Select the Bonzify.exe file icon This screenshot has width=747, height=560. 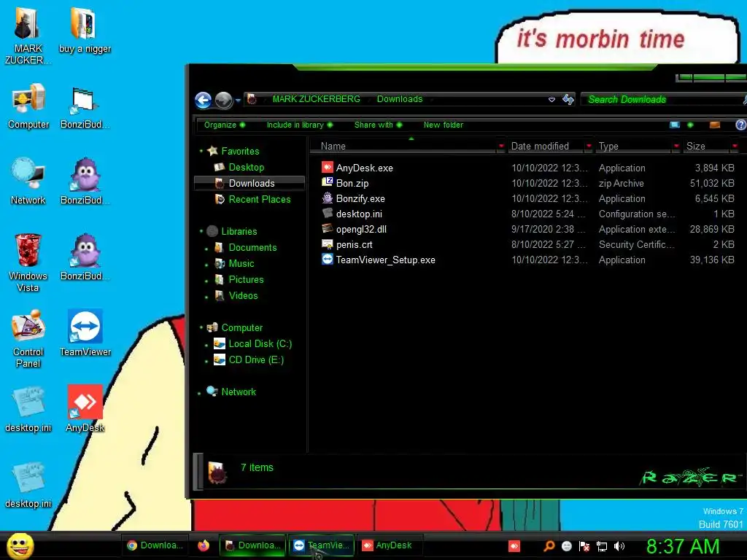[328, 198]
